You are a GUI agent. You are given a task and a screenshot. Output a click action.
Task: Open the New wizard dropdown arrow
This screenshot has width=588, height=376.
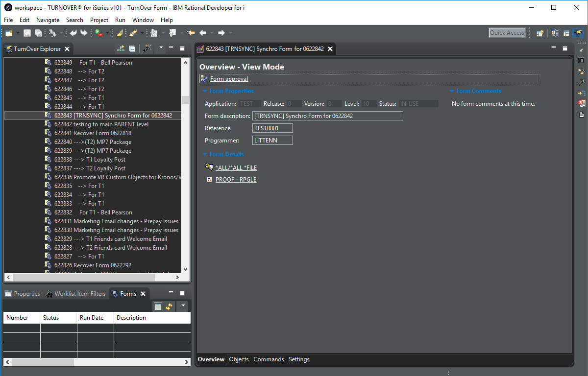click(x=18, y=33)
